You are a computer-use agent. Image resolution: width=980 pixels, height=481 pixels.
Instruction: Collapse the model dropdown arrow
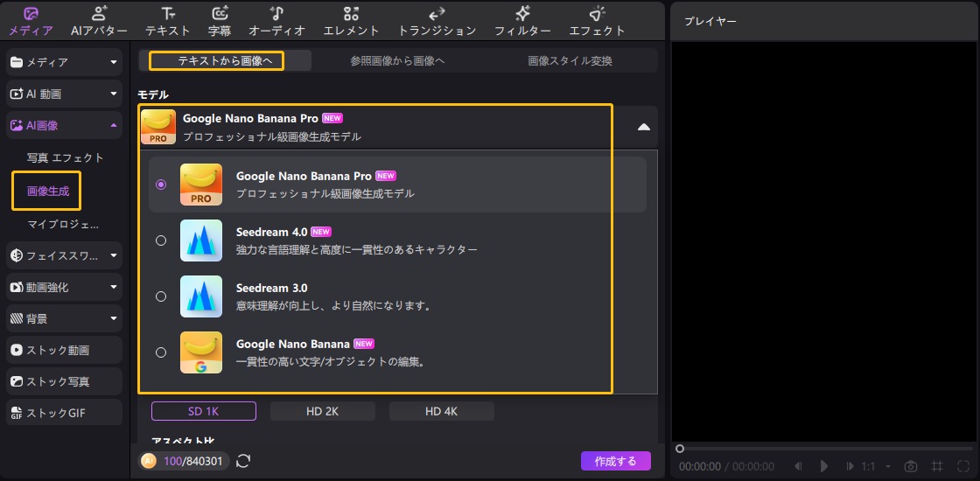(644, 127)
